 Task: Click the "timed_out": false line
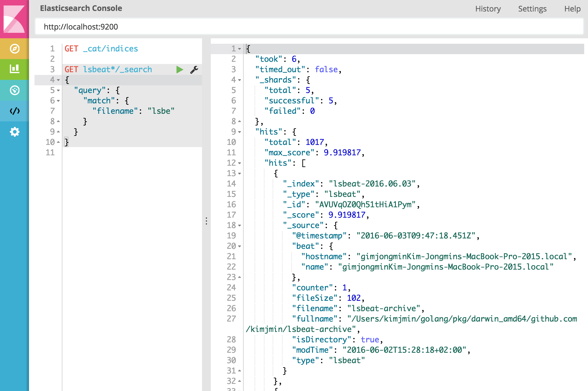[298, 69]
